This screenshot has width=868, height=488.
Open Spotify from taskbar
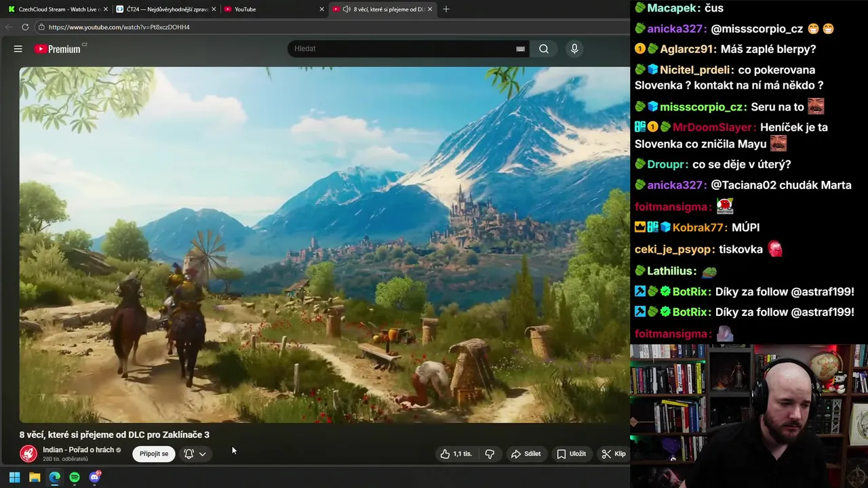click(x=75, y=477)
